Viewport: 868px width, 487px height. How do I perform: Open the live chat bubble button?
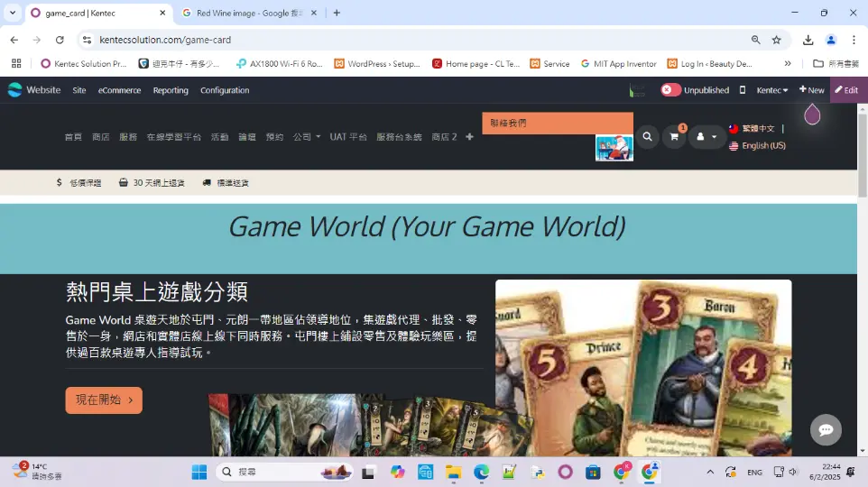(x=826, y=429)
